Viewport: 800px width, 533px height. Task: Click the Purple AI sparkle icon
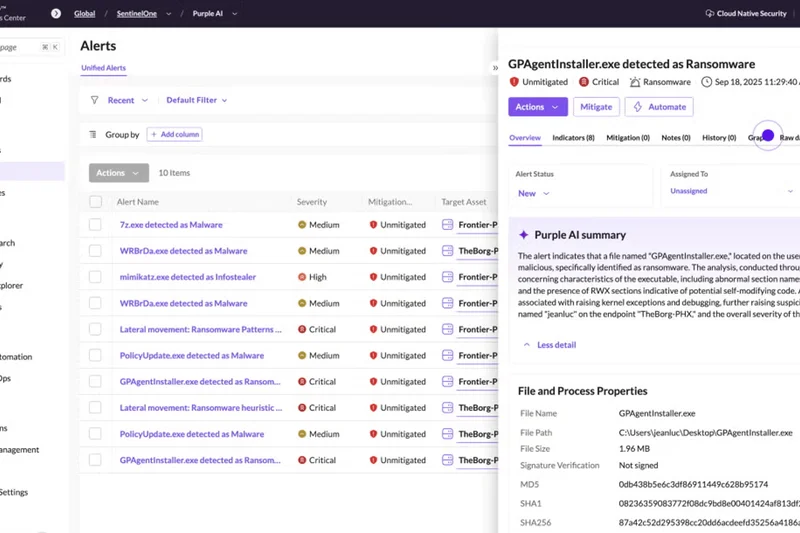click(x=523, y=235)
